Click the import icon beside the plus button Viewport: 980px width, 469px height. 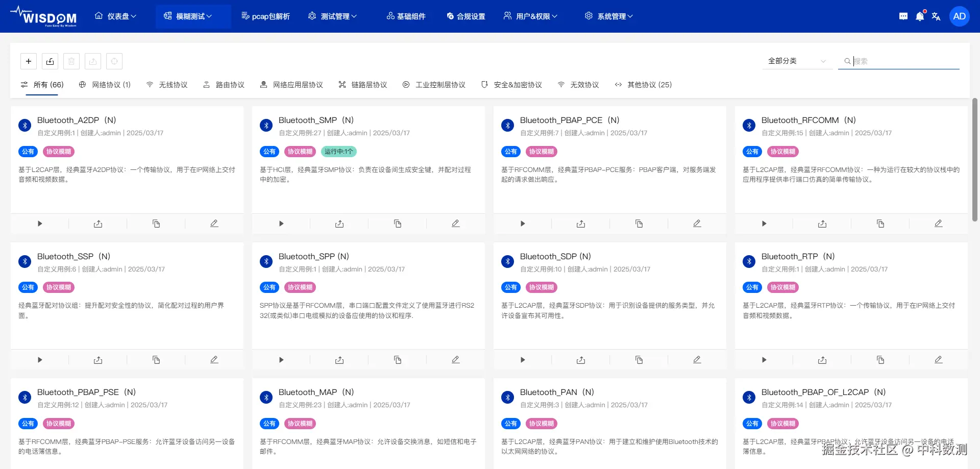[50, 61]
